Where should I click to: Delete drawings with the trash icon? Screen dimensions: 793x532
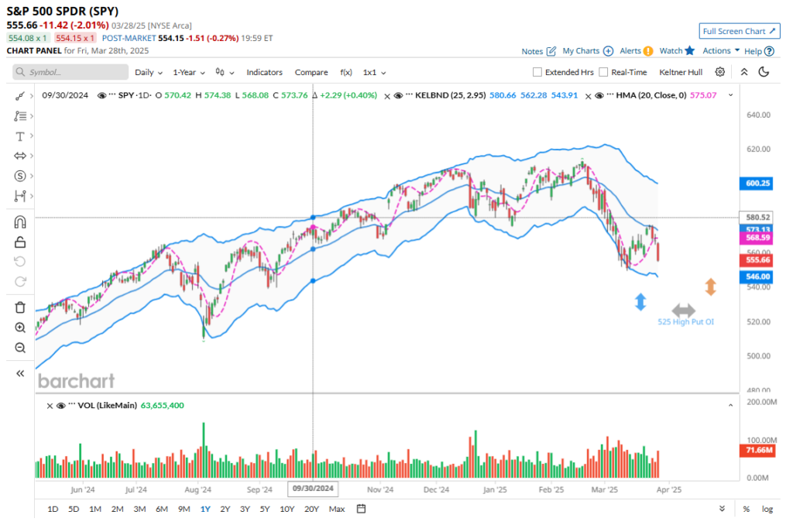pos(21,307)
